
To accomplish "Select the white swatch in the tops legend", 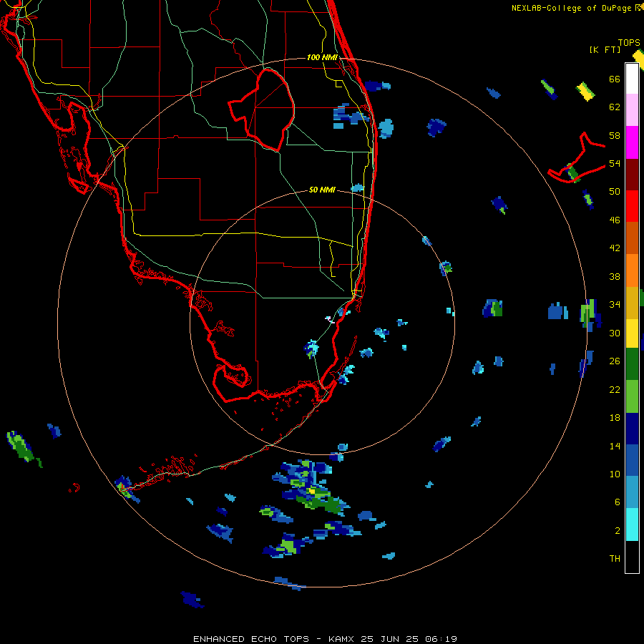I will coord(632,79).
